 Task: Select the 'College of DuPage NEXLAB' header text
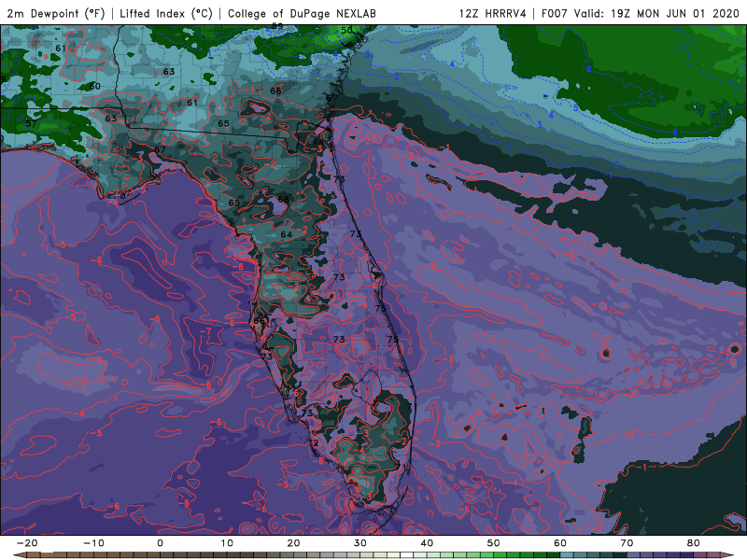point(302,13)
